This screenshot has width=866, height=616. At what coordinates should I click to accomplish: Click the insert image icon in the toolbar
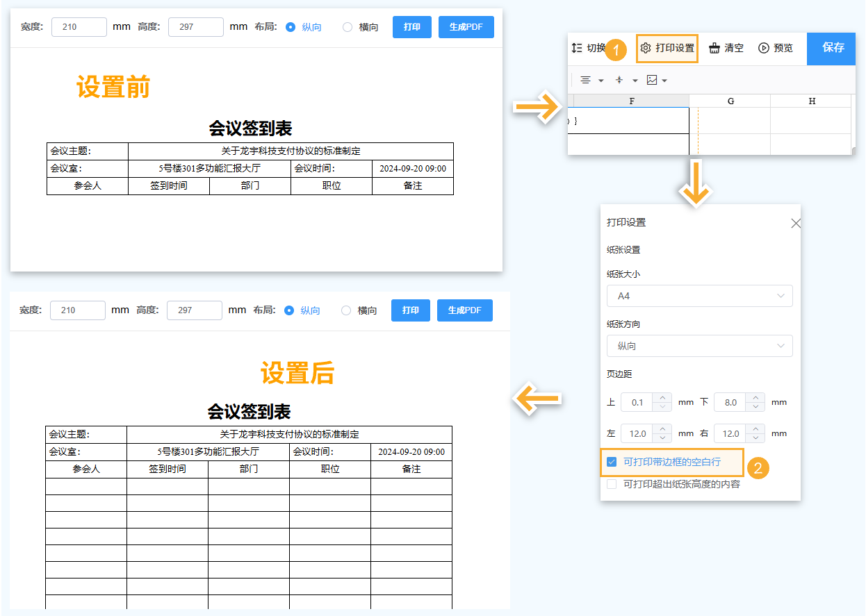pos(651,80)
